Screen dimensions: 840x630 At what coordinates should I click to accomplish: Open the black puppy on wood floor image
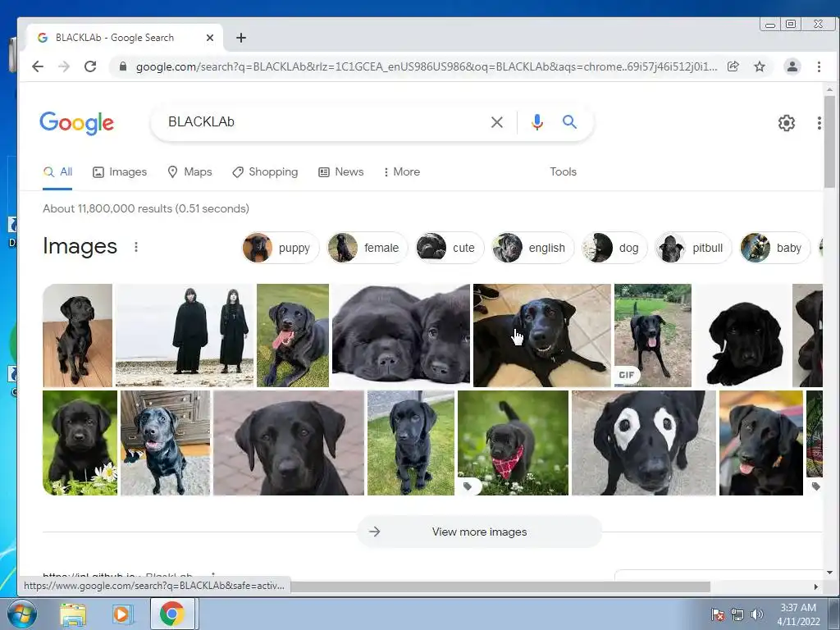78,336
